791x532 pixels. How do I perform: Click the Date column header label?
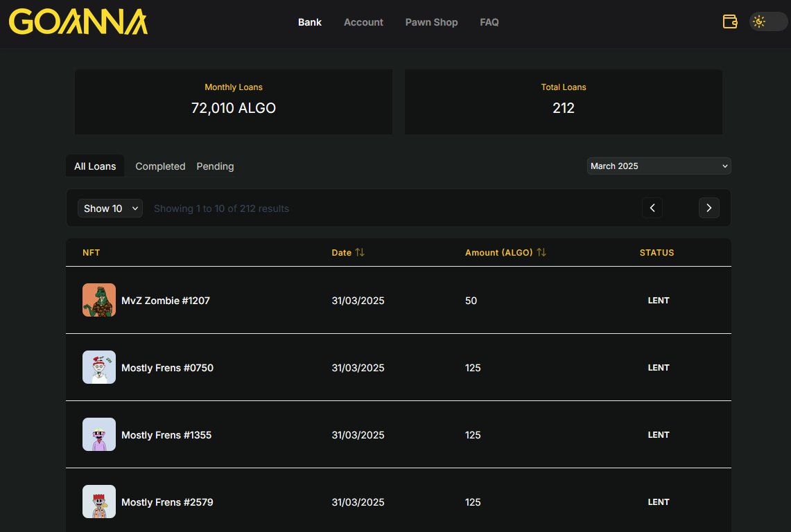pyautogui.click(x=342, y=252)
